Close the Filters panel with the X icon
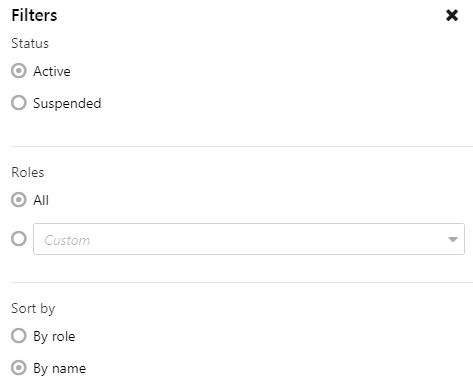The image size is (473, 390). 452,15
